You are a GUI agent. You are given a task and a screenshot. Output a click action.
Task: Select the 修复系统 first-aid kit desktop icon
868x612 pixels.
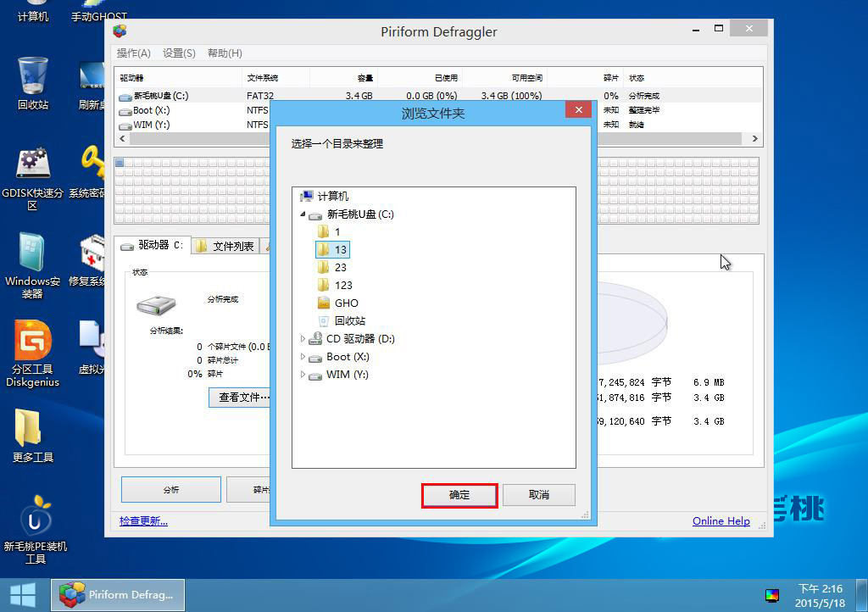[88, 260]
